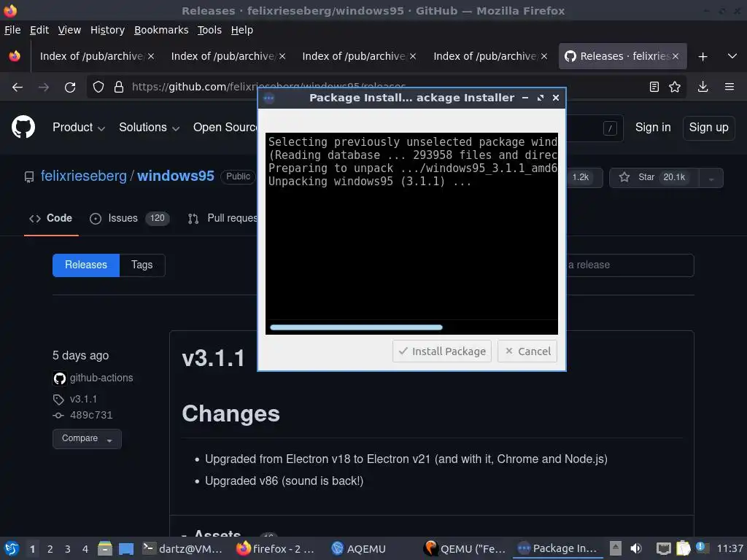Toggle reader view icon in address bar
The height and width of the screenshot is (560, 747).
coord(654,87)
